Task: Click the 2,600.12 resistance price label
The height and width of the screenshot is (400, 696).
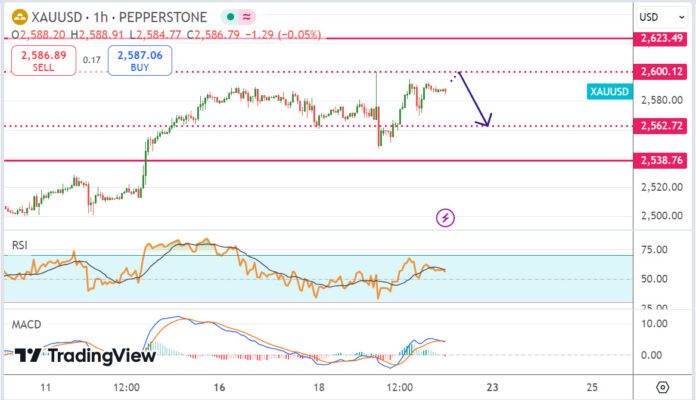Action: click(661, 72)
